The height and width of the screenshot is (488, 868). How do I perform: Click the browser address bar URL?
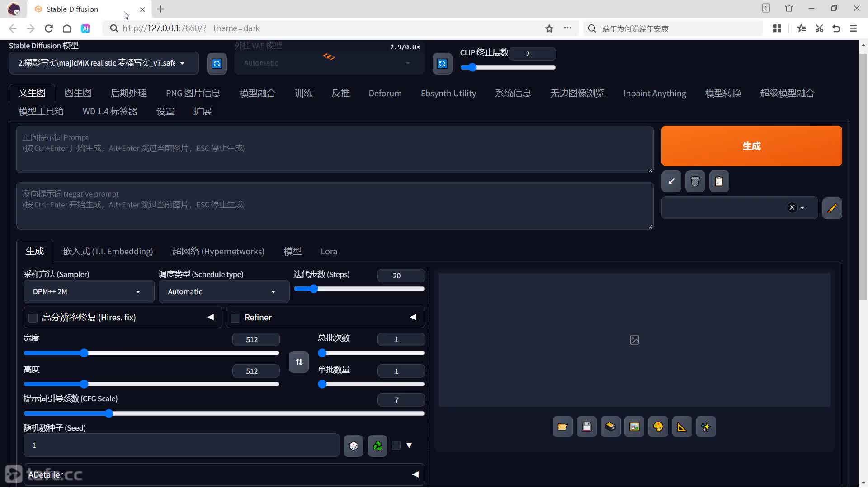[x=191, y=28]
